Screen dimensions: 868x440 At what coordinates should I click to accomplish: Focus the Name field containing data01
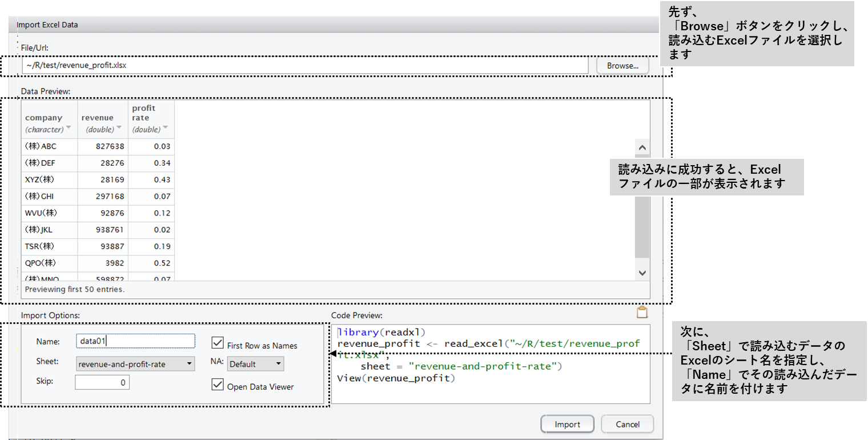[x=135, y=341]
